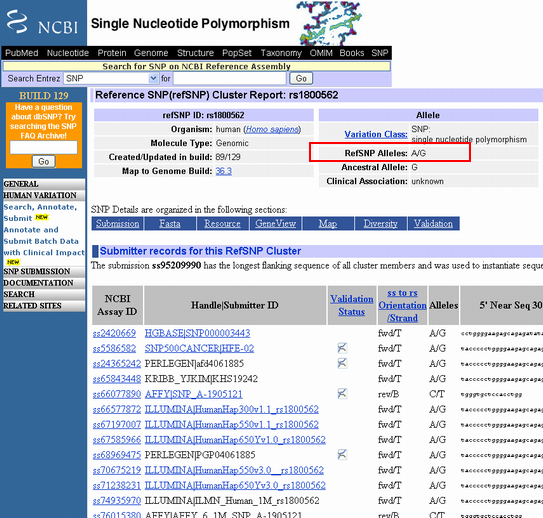Select PERLEGEN|afd4061885 submitter text
The height and width of the screenshot is (518, 543).
click(x=194, y=364)
